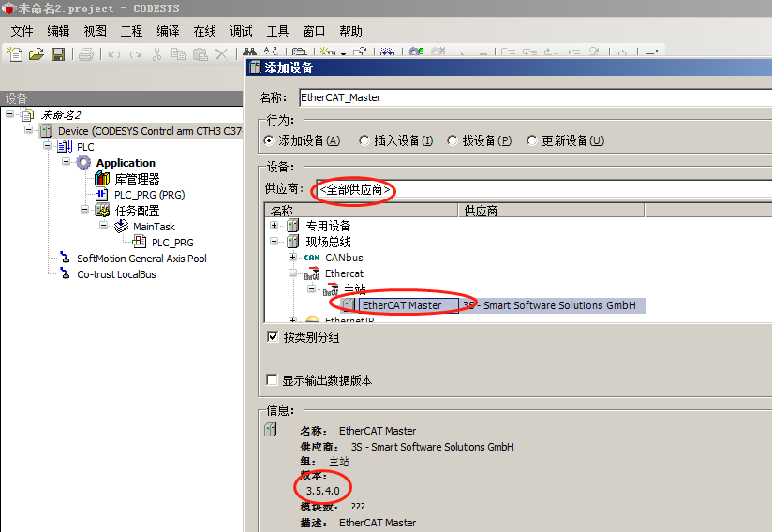Enable the 显示输出数据版本 checkbox
The width and height of the screenshot is (772, 532).
tap(272, 380)
